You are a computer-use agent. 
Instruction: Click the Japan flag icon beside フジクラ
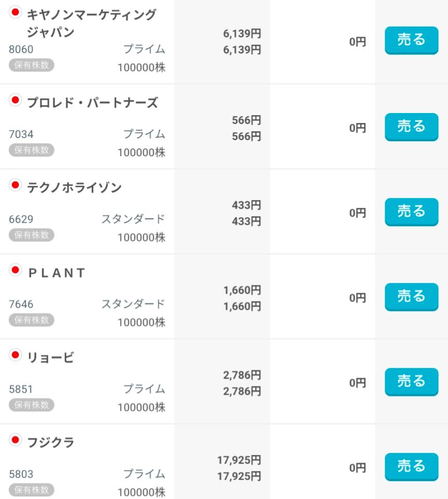pos(16,440)
